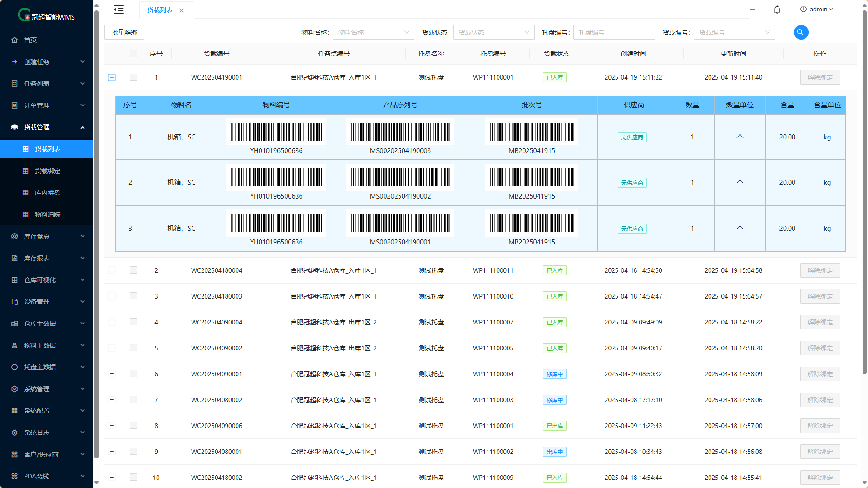Click 解除绑定 for row WC202504180002

click(820, 478)
